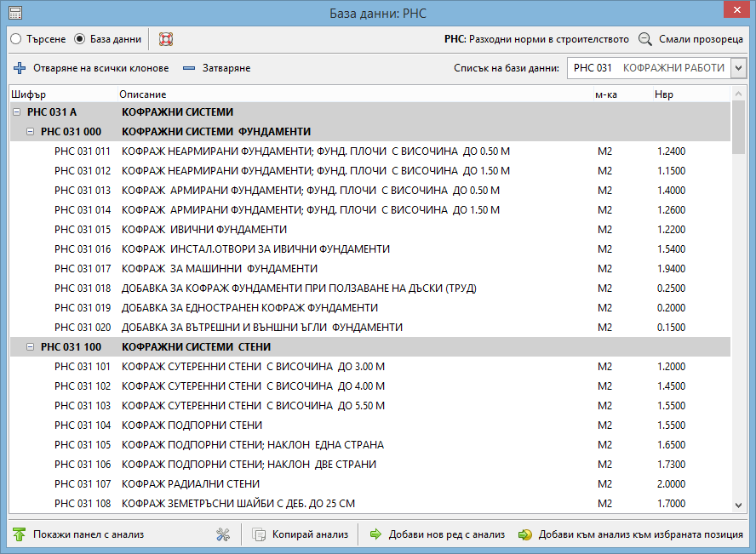The width and height of the screenshot is (756, 554).
Task: Click the vertical scrollbar down arrow
Action: tap(738, 506)
